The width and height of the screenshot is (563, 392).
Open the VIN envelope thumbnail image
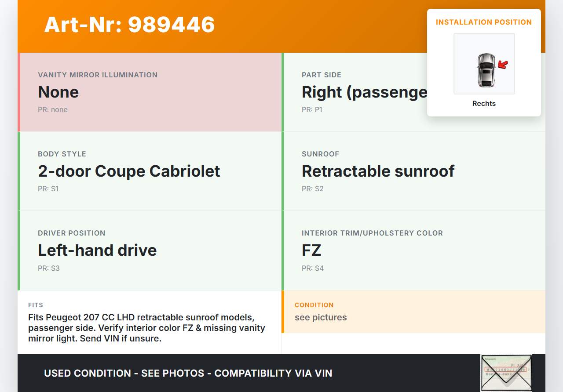506,373
